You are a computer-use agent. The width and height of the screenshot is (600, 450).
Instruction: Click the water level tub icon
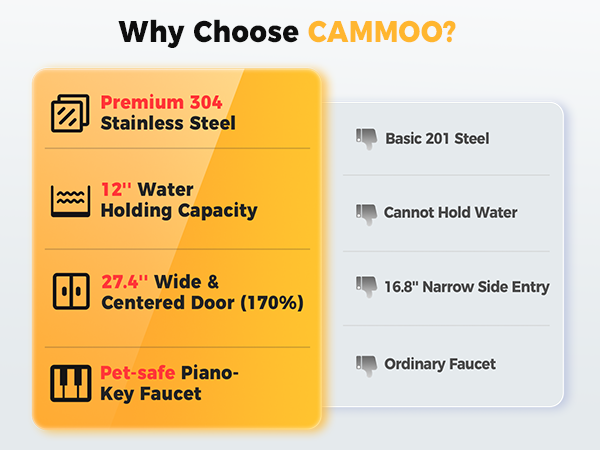click(71, 201)
